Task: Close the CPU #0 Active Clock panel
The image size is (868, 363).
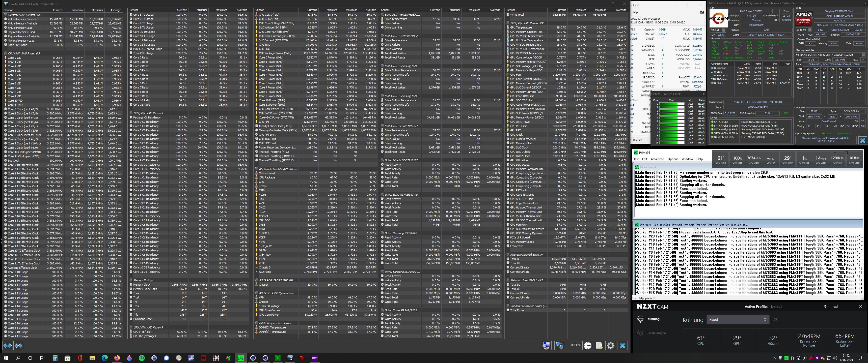Action: (x=703, y=94)
